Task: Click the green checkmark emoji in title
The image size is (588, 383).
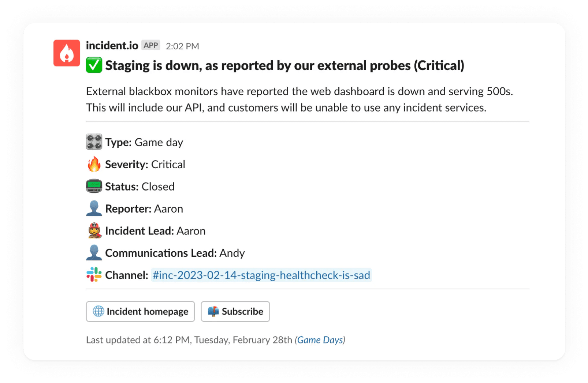Action: [94, 65]
